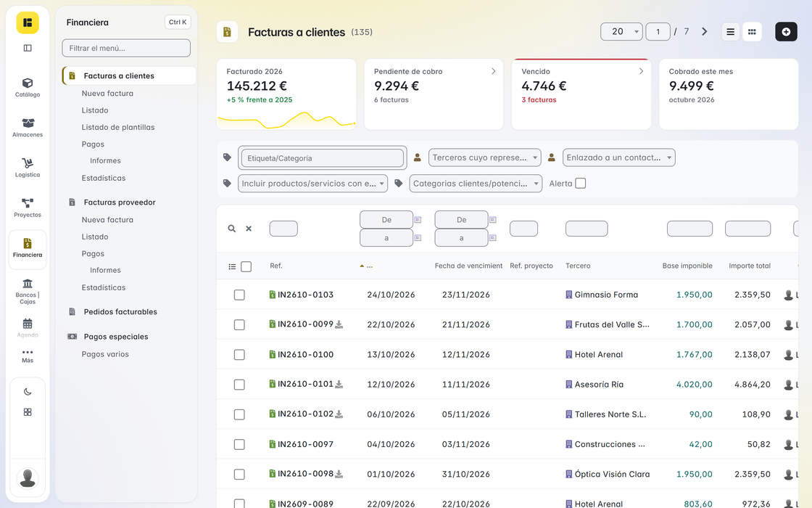Download PDF for invoice IN2610-0099
The image size is (812, 508).
339,324
